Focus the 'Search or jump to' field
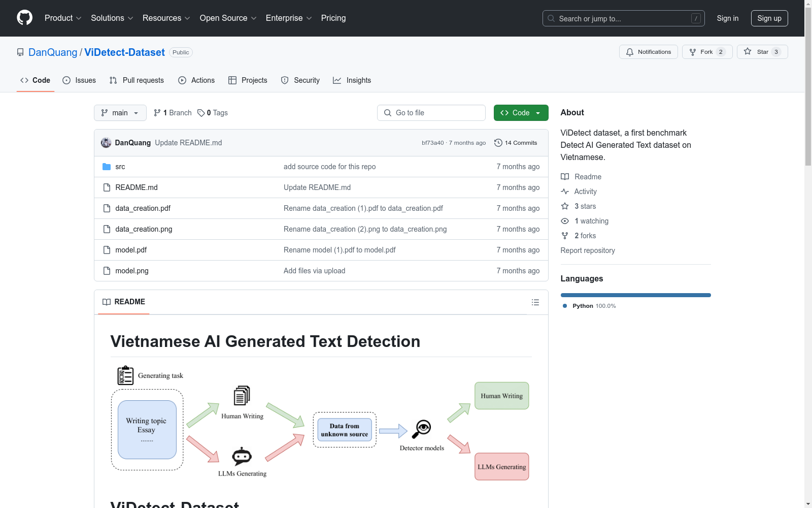The height and width of the screenshot is (508, 812). point(624,18)
